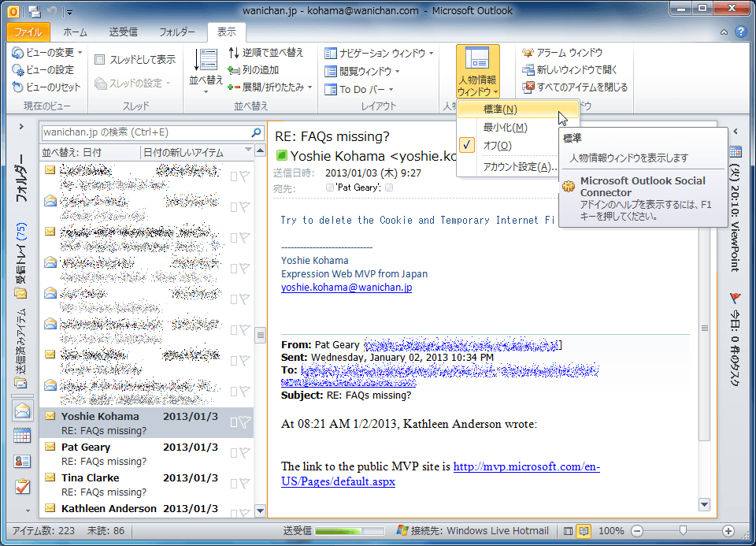Switch to Calendar module icon
This screenshot has width=756, height=546.
click(x=22, y=436)
